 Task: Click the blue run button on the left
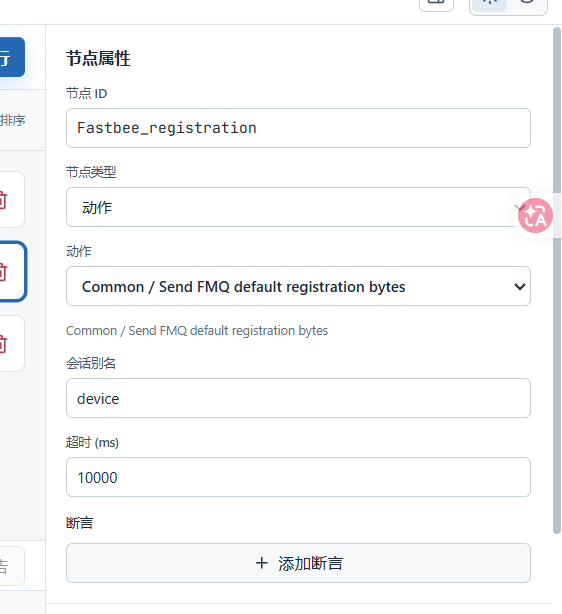(x=12, y=57)
